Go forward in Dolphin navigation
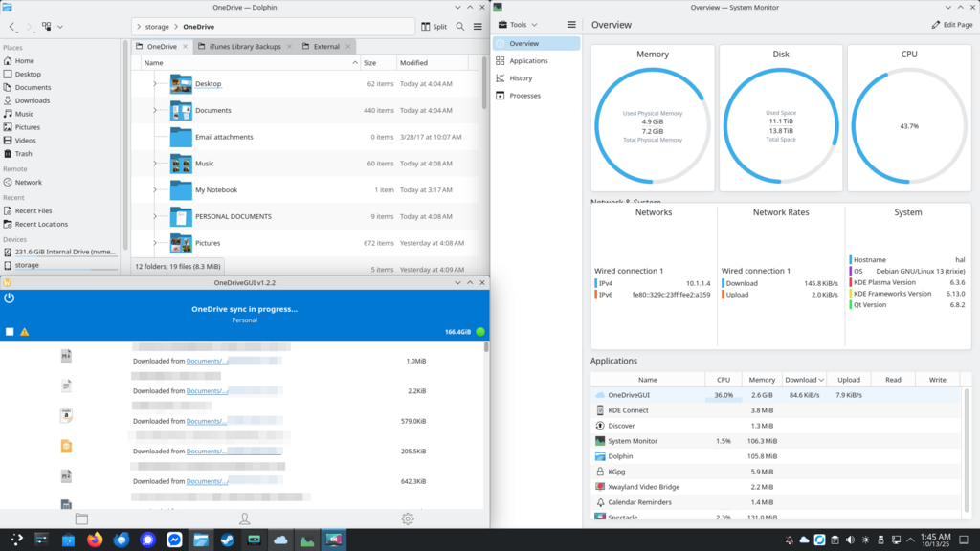 [x=29, y=27]
